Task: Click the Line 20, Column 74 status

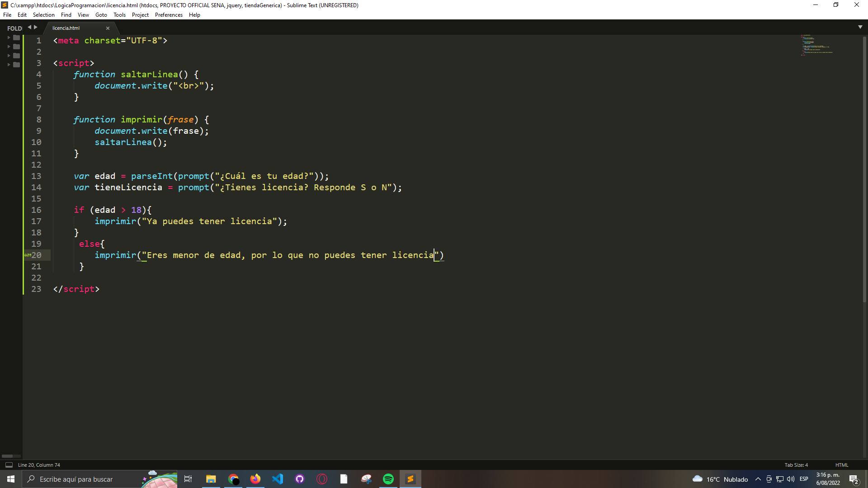Action: tap(39, 465)
